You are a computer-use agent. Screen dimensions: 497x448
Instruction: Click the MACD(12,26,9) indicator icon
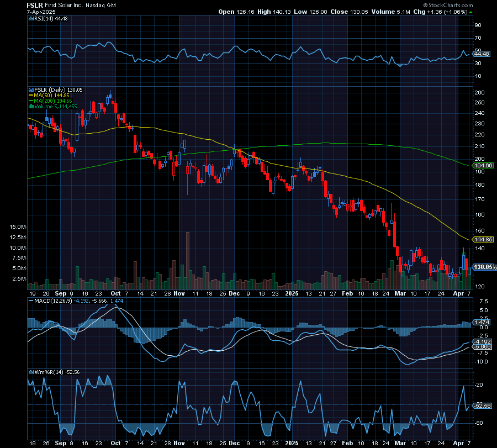[30, 301]
